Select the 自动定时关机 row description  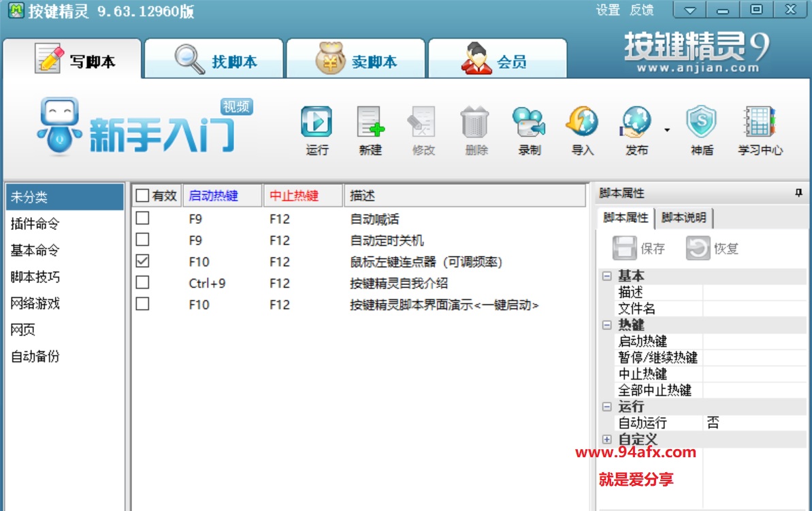pyautogui.click(x=387, y=240)
